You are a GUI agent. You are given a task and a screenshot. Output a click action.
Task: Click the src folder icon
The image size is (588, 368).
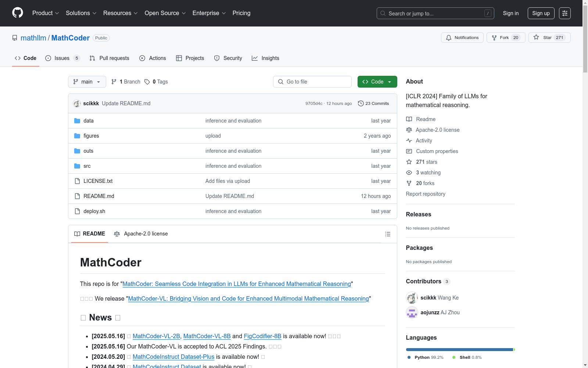coord(77,166)
